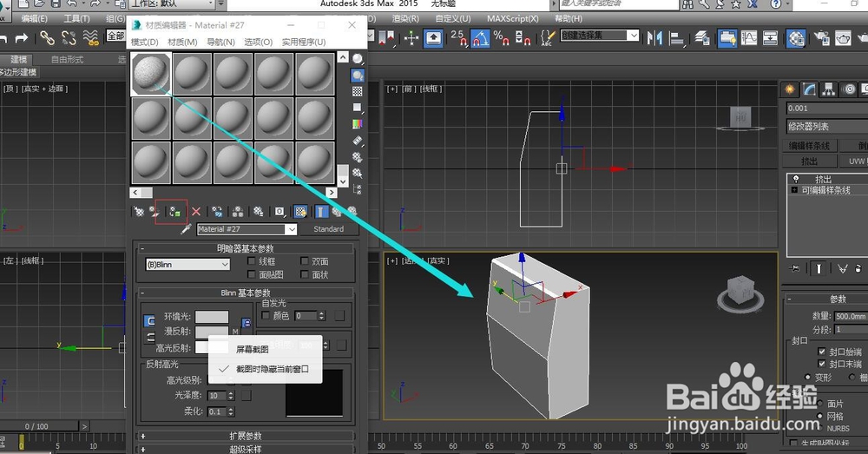Click Select and Link chain icon

(x=47, y=38)
